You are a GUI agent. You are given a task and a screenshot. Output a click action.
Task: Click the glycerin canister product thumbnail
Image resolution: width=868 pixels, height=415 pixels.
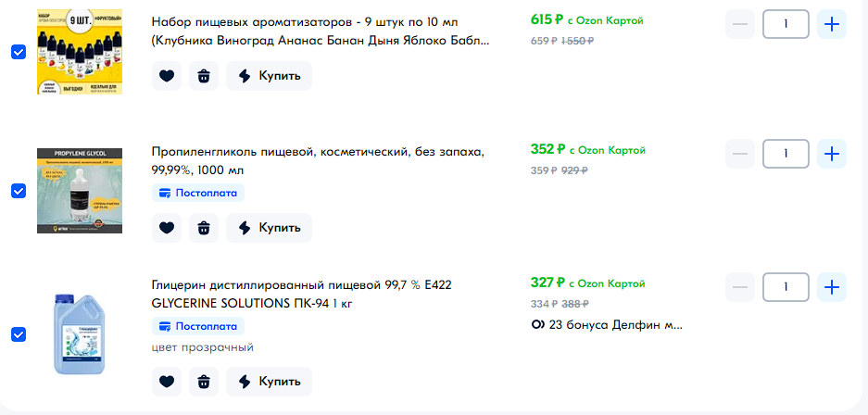click(x=80, y=333)
